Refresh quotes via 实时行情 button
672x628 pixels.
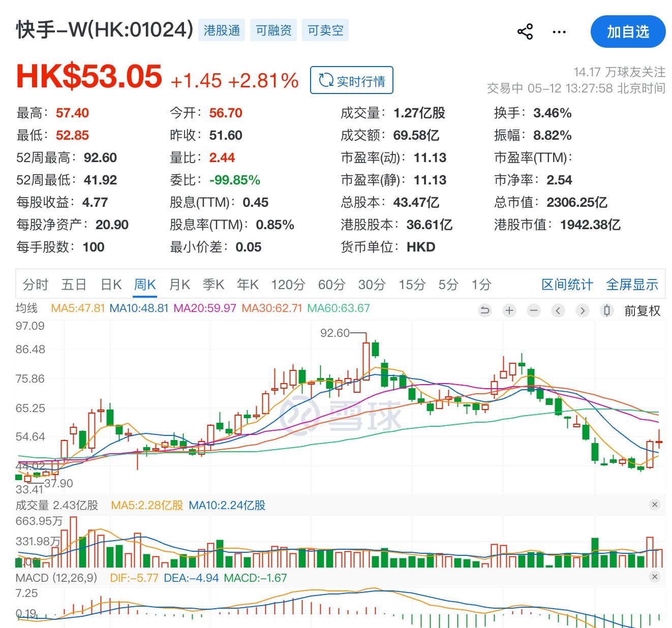(351, 80)
